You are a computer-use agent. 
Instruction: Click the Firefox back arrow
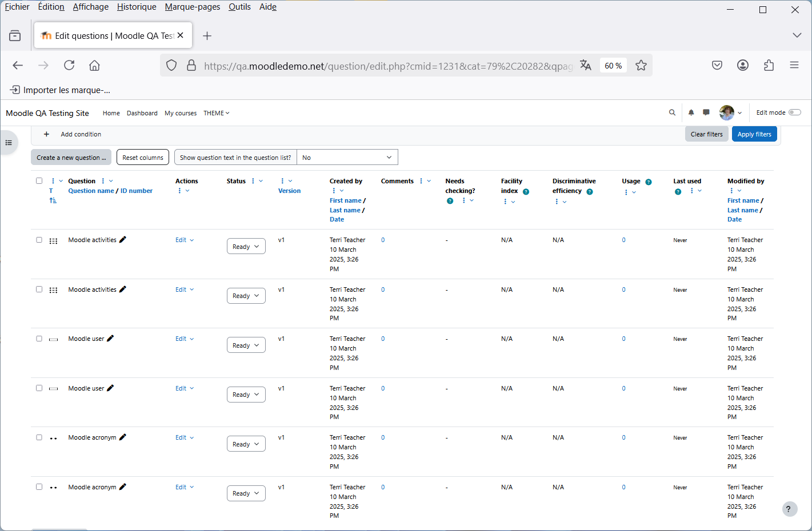tap(18, 65)
